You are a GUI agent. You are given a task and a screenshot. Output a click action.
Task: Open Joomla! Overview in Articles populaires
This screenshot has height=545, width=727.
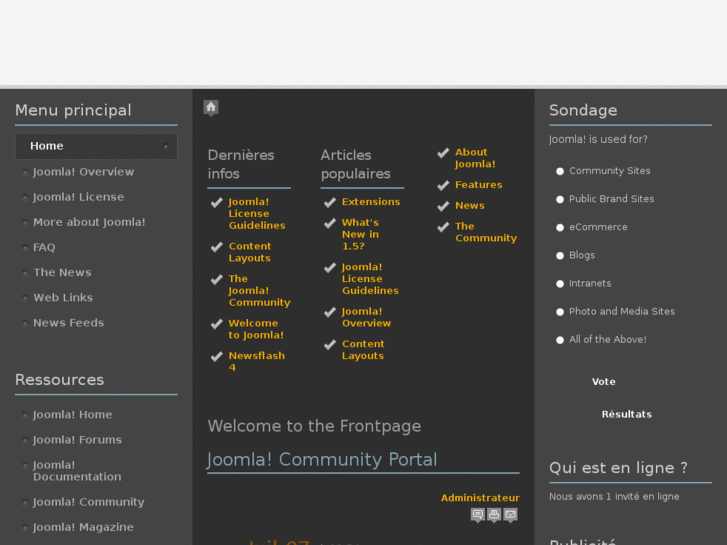[366, 317]
